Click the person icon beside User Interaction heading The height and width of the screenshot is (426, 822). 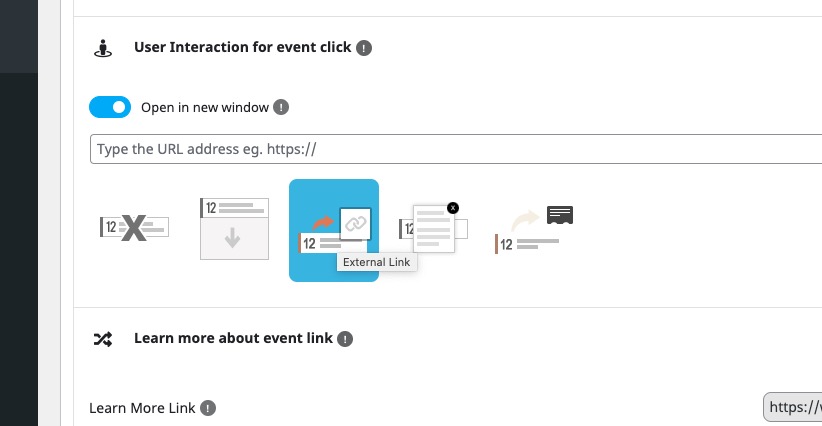point(103,48)
